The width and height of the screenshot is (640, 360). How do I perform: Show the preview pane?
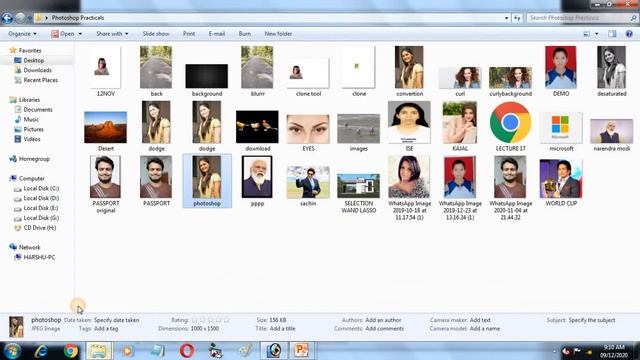pos(612,34)
